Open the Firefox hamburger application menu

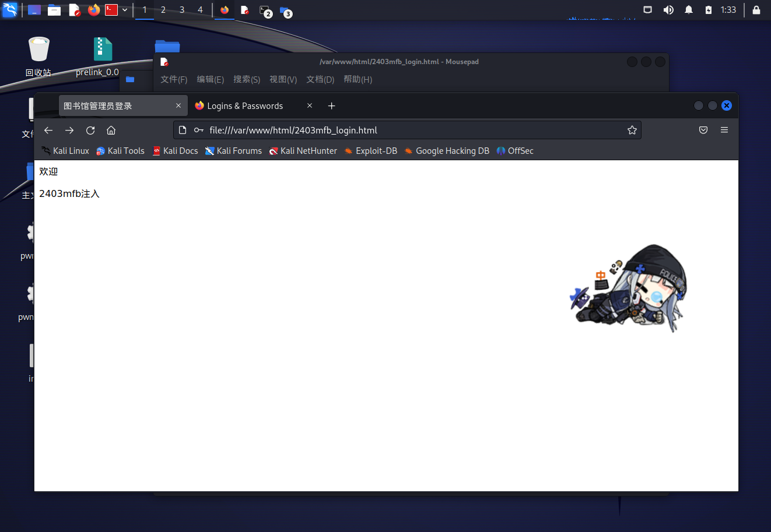pos(724,130)
